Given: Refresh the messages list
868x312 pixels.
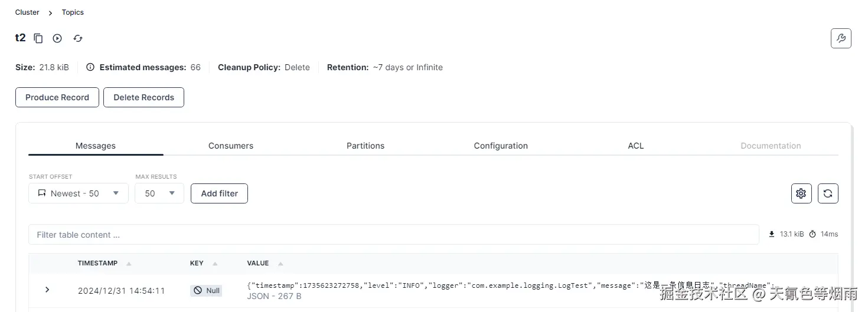Looking at the screenshot, I should click(828, 193).
